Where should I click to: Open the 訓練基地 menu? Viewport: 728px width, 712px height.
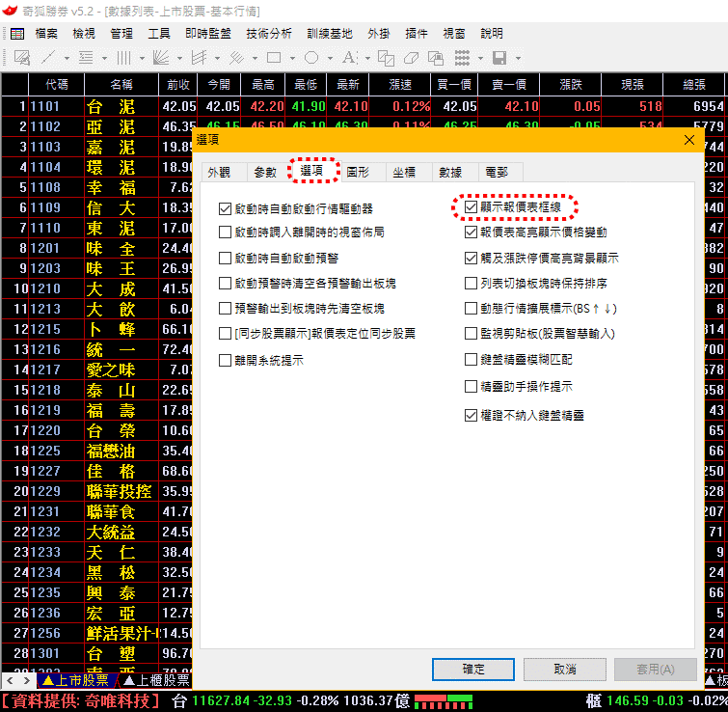click(x=330, y=34)
